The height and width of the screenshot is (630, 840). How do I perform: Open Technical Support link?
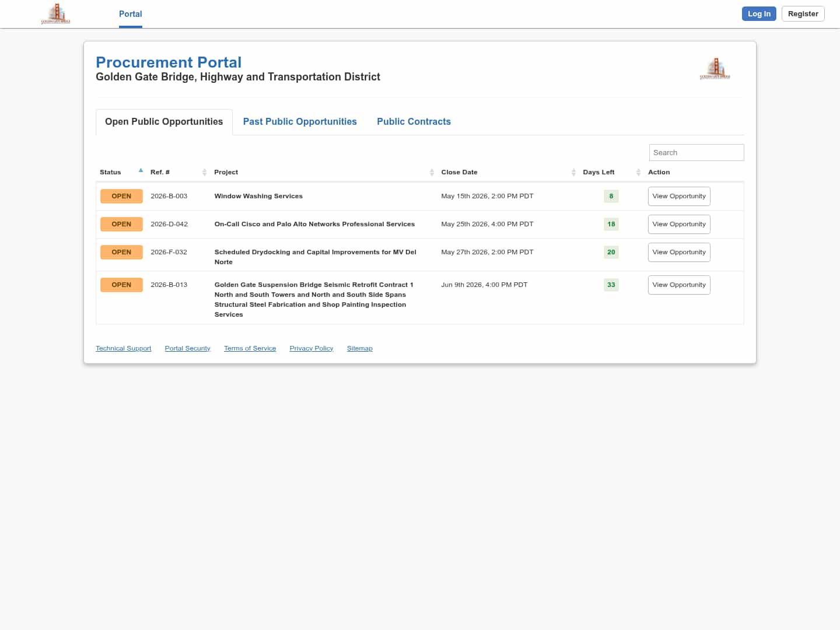click(124, 348)
